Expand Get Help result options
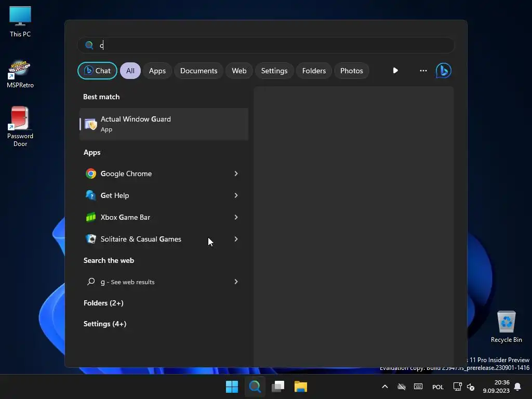 click(236, 195)
